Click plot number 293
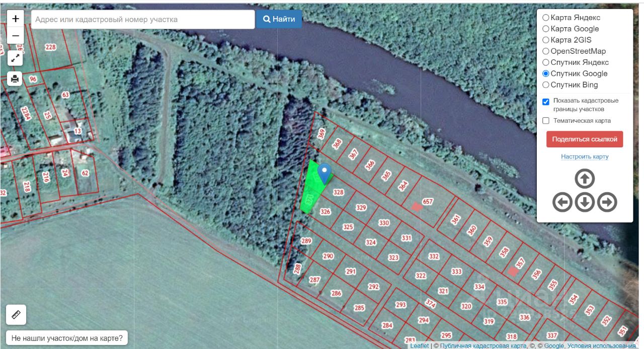The image size is (644, 349). [400, 305]
